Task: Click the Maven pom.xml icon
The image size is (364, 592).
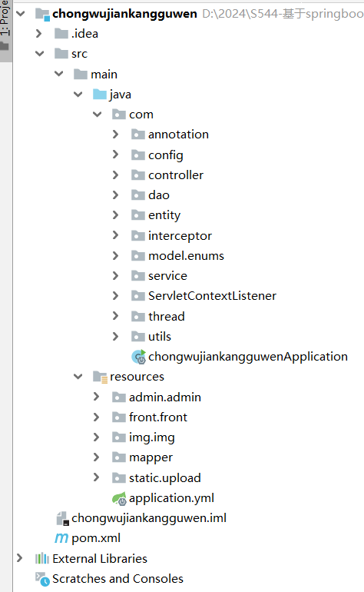Action: 61,538
